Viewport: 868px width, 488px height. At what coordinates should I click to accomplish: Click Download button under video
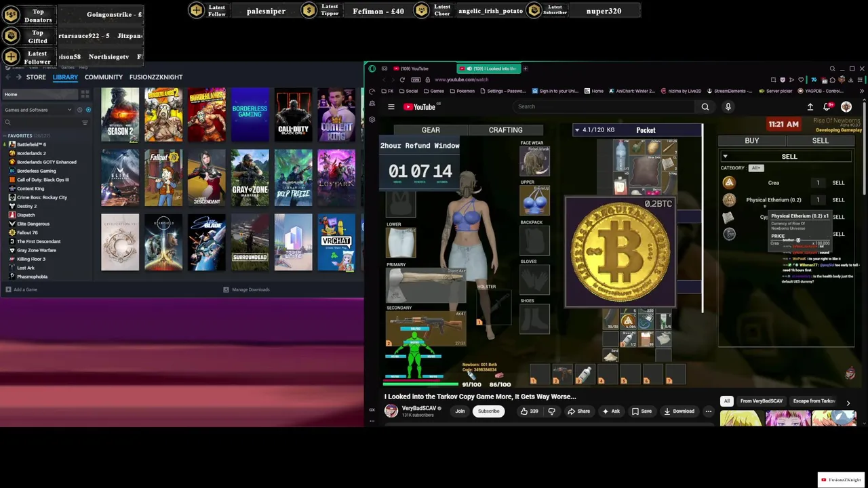click(x=679, y=411)
